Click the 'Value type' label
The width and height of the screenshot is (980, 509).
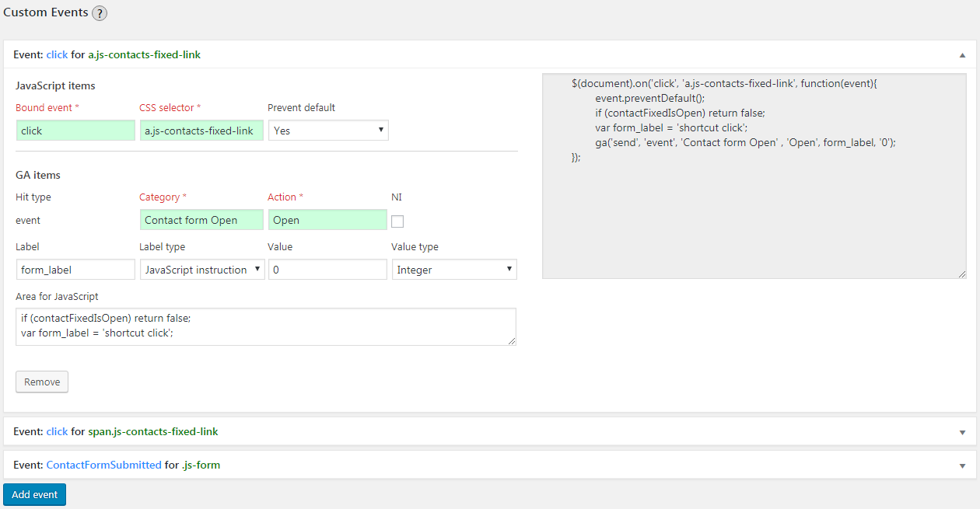coord(415,247)
